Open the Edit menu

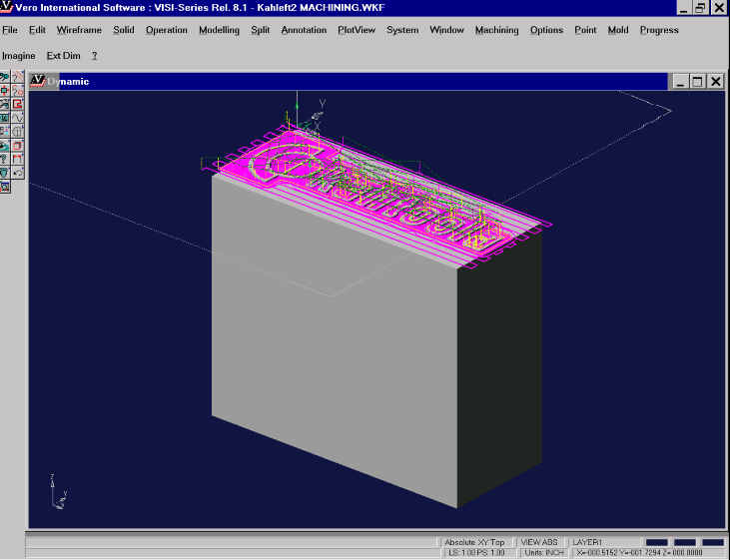(x=37, y=30)
